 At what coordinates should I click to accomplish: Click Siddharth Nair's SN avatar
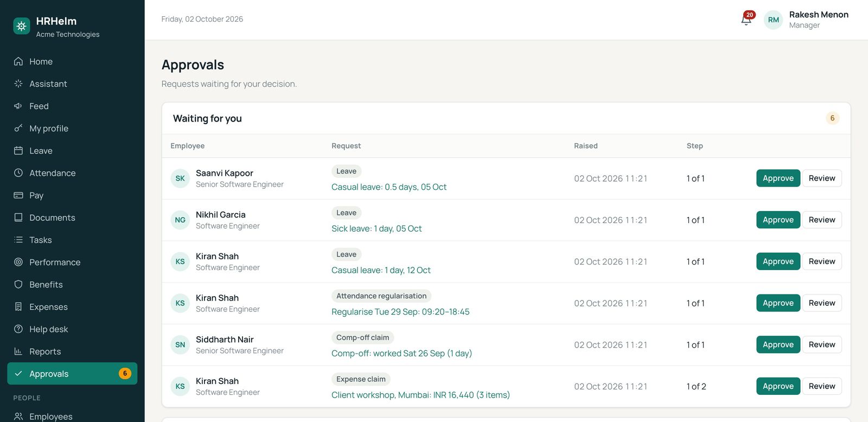coord(180,344)
